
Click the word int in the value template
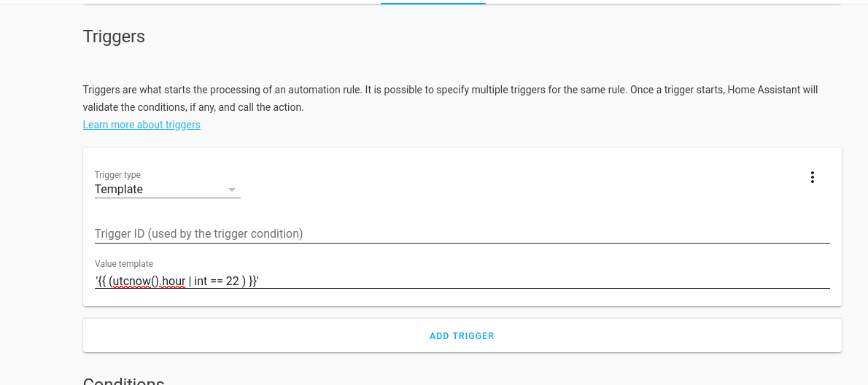(200, 281)
